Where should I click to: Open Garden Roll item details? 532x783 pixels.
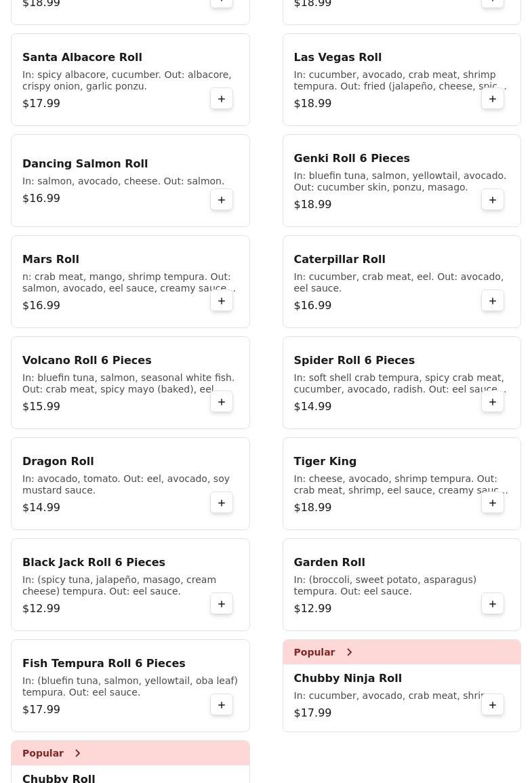point(329,562)
